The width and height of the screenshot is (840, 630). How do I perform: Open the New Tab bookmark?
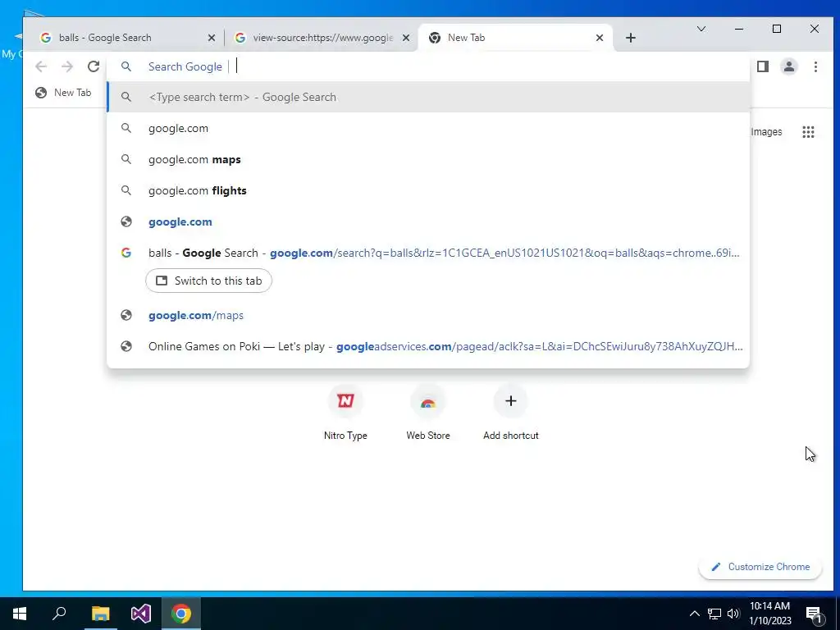tap(63, 93)
